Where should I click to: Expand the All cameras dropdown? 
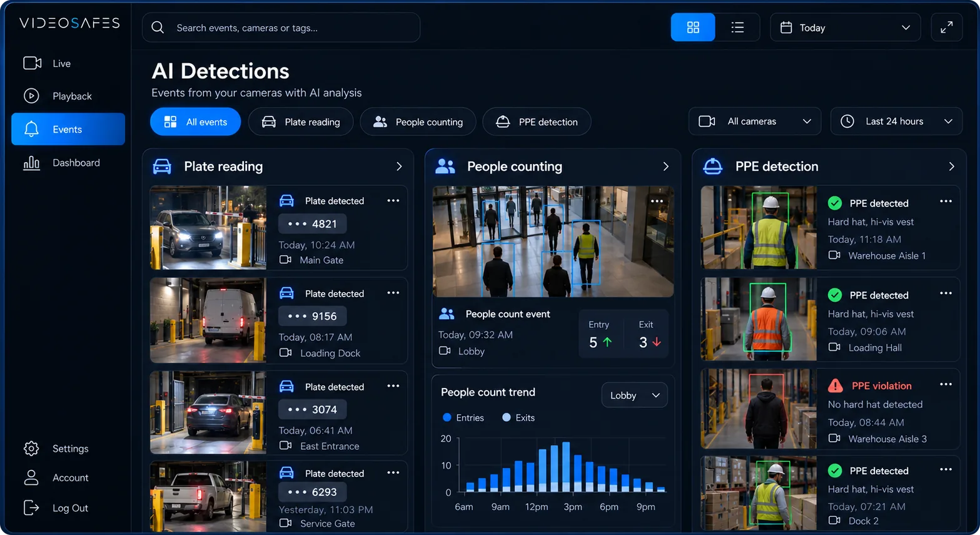tap(755, 121)
